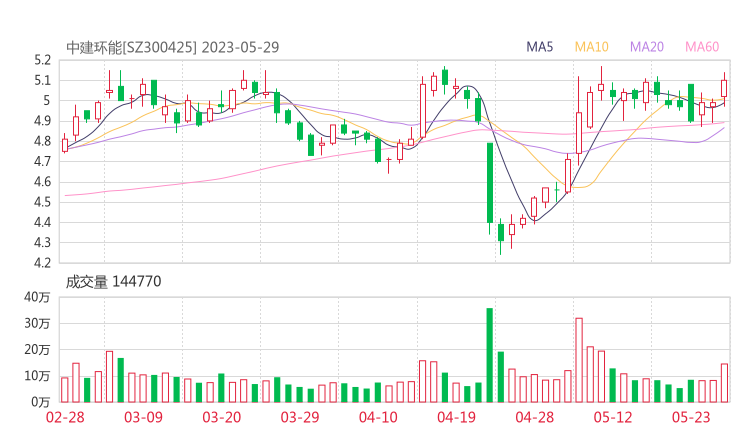Click the 0万 volume axis label

point(41,402)
